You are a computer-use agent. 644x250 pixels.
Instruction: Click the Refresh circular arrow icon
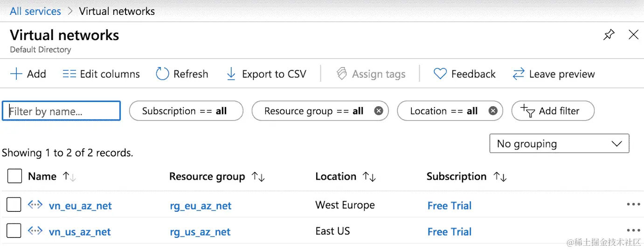pos(162,74)
